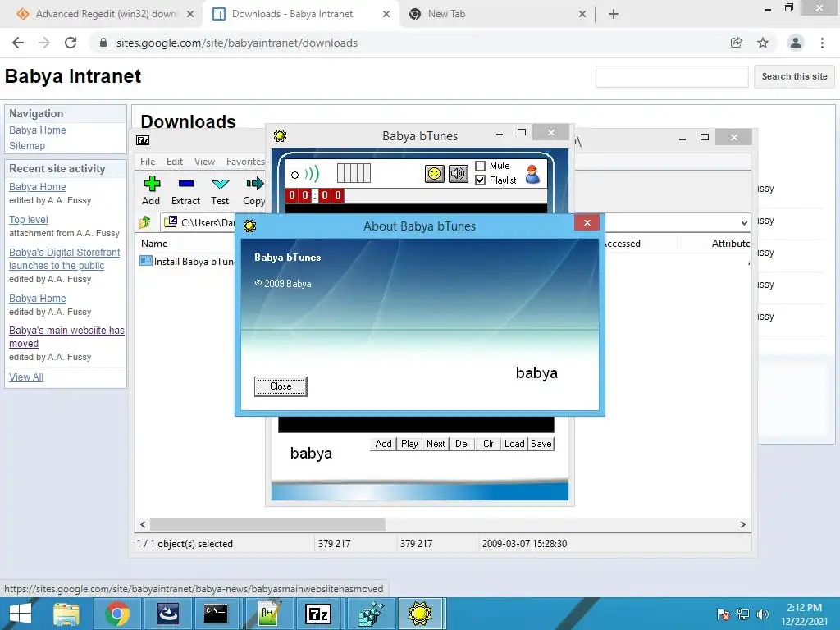Image resolution: width=840 pixels, height=630 pixels.
Task: Click the Del button in bTunes playlist
Action: click(x=462, y=444)
